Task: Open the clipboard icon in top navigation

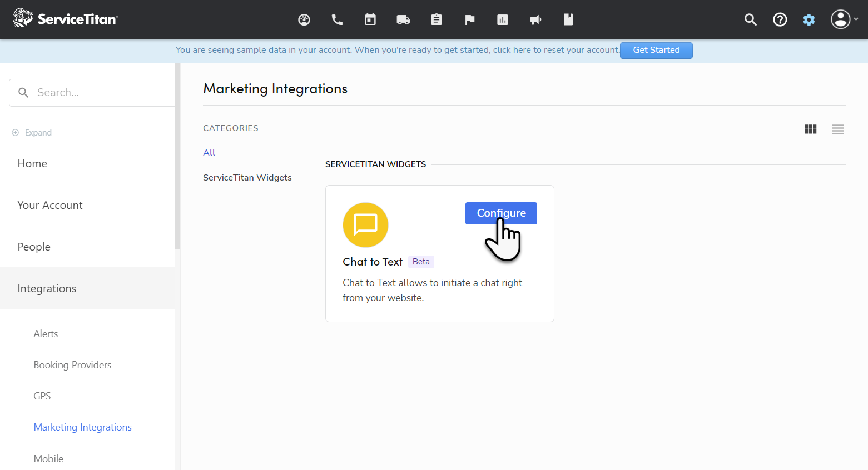Action: pyautogui.click(x=437, y=20)
